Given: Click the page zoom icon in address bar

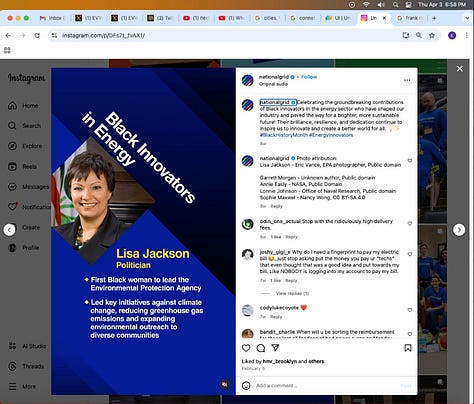Looking at the screenshot, I should point(419,35).
